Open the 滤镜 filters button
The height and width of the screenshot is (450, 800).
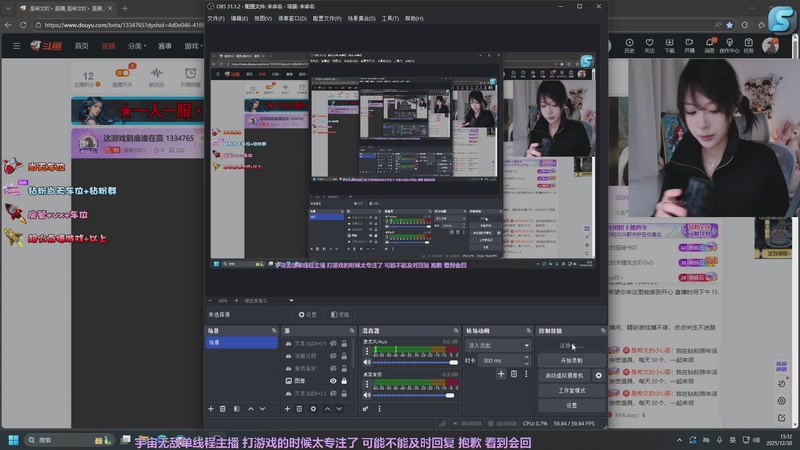click(340, 315)
